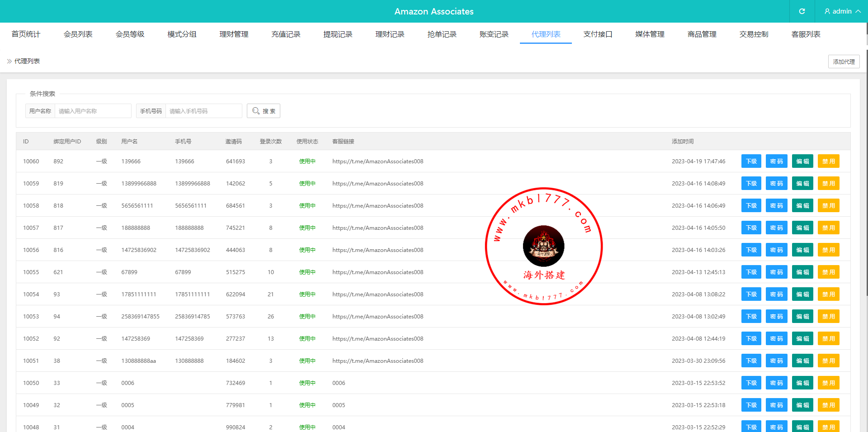Click 编辑 for agent 10060
Image resolution: width=868 pixels, height=432 pixels.
pyautogui.click(x=802, y=161)
